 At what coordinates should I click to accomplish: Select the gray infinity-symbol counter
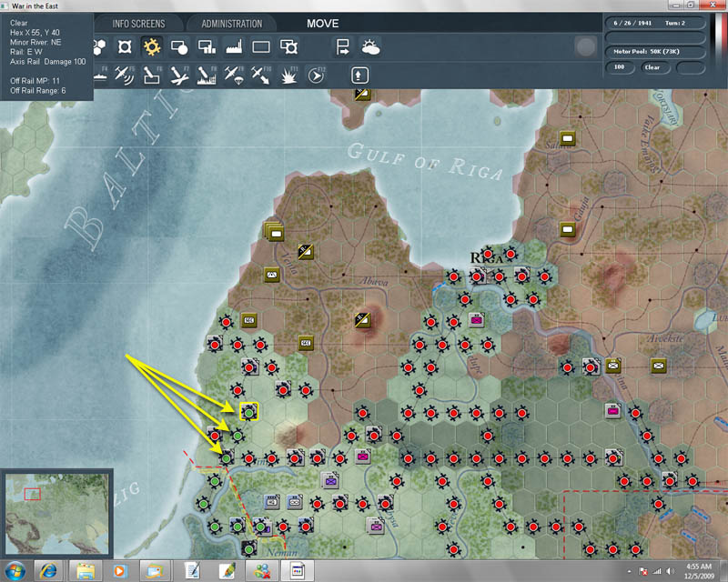tap(295, 502)
